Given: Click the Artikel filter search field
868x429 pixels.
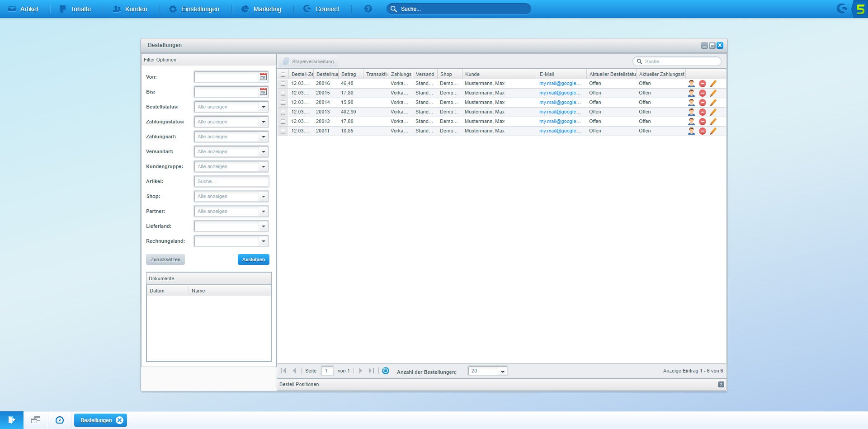Looking at the screenshot, I should [x=231, y=182].
